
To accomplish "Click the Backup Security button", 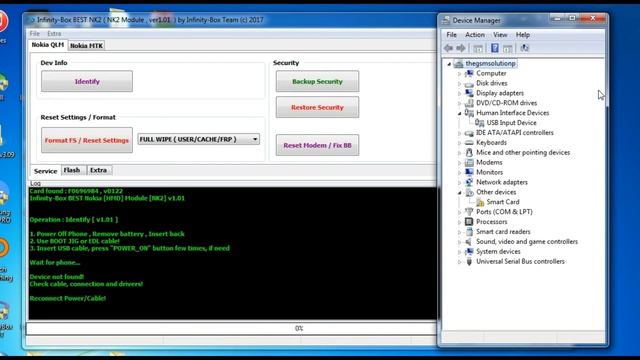I will pos(317,81).
